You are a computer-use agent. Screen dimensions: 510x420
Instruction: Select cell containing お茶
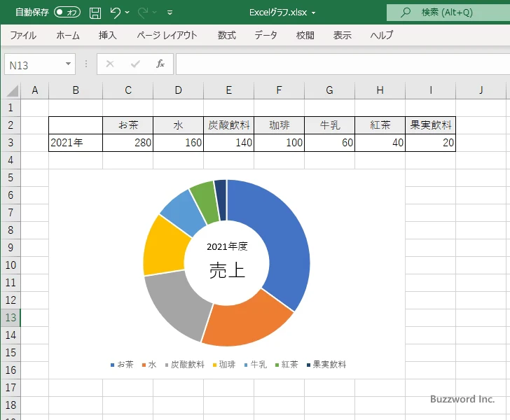click(x=127, y=125)
